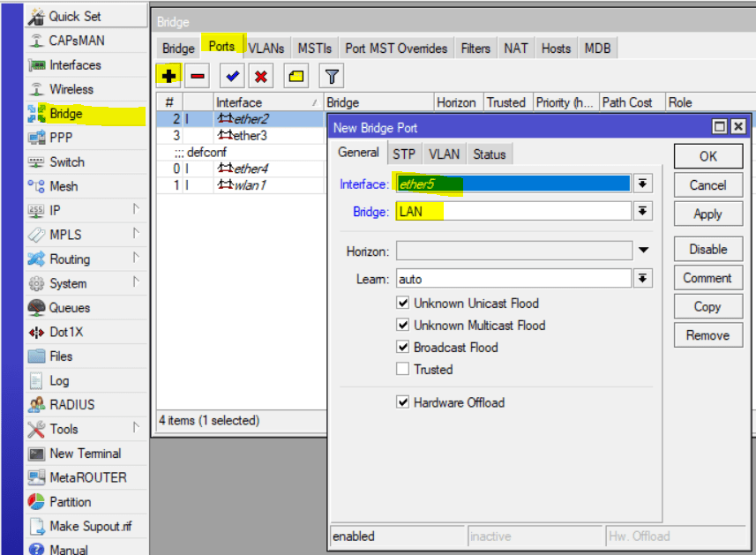Open the filter funnel icon
Viewport: 756px width, 555px height.
coord(331,76)
